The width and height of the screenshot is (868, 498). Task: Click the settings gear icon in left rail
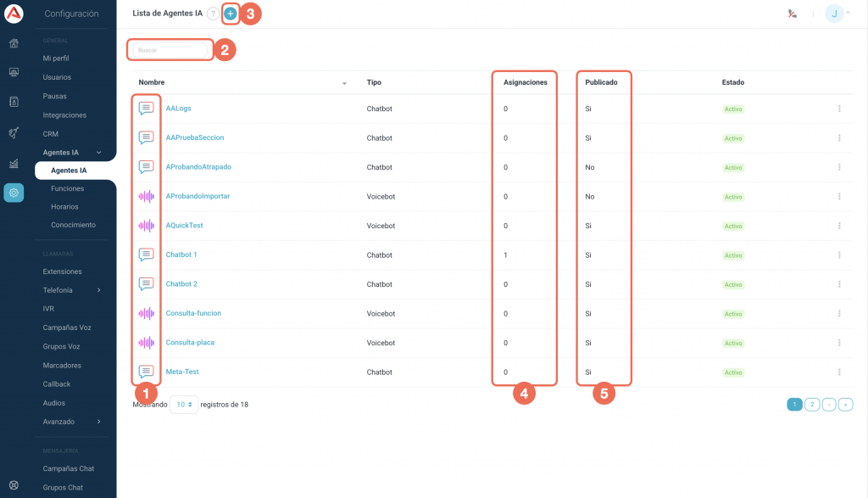pyautogui.click(x=14, y=193)
